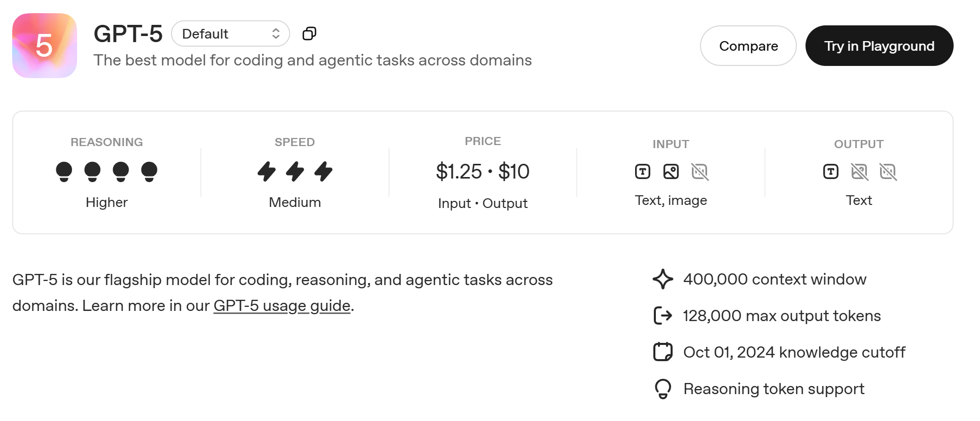
Task: Click the reasoning token support bulb icon
Action: pyautogui.click(x=662, y=389)
